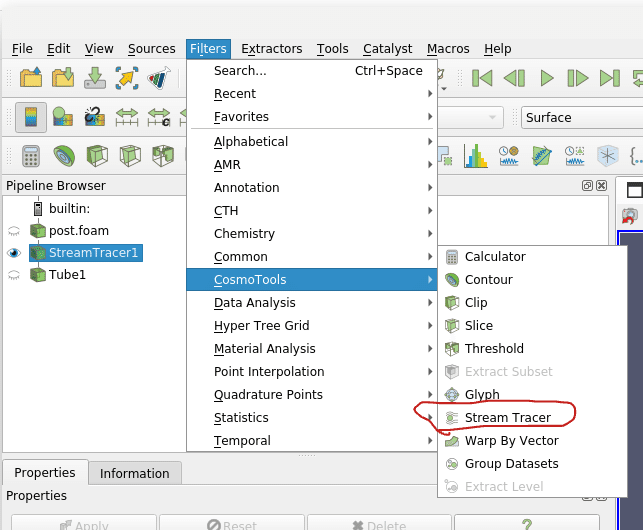Select Tube1 in the pipeline
Viewport: 643px width, 530px height.
tap(67, 275)
